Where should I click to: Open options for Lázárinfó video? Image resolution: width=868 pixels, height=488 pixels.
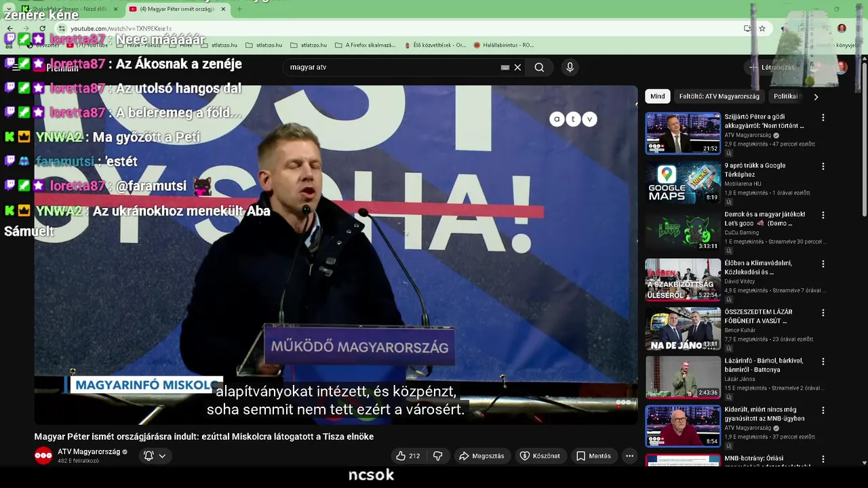click(x=823, y=361)
